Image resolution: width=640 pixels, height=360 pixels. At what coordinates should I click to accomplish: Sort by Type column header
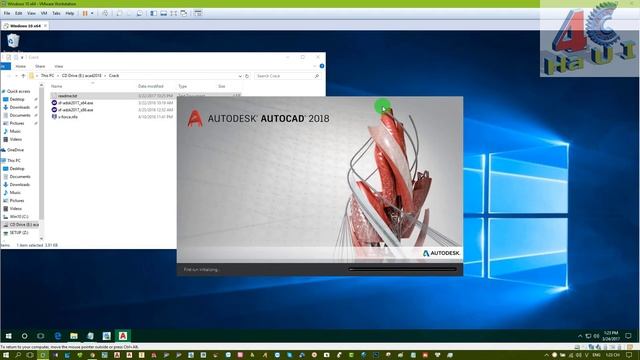(182, 87)
